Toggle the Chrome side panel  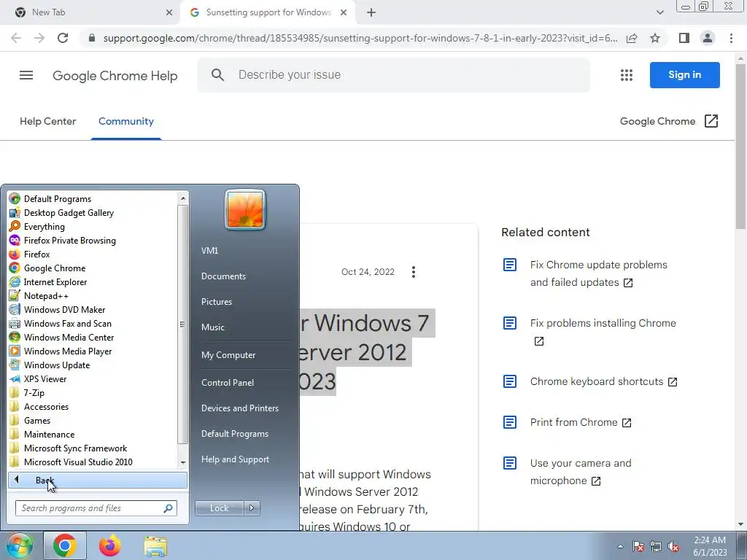click(684, 38)
